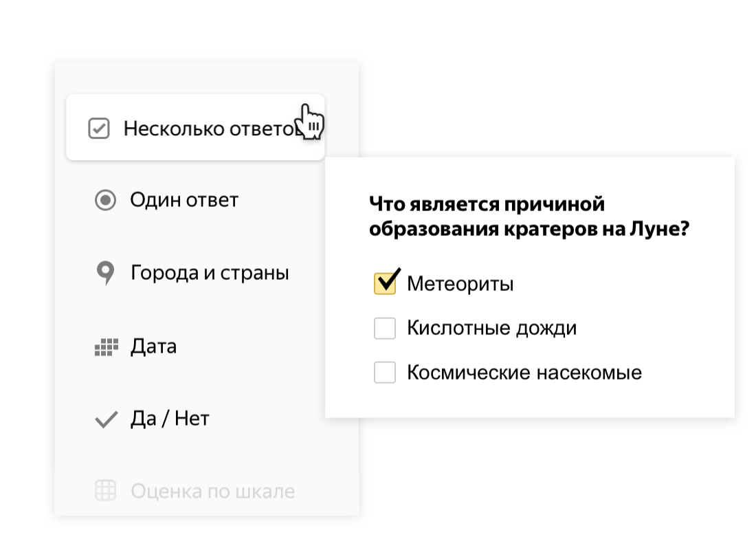Uncheck the Метеориты checkbox
Screen dimensions: 756x550
tap(386, 283)
